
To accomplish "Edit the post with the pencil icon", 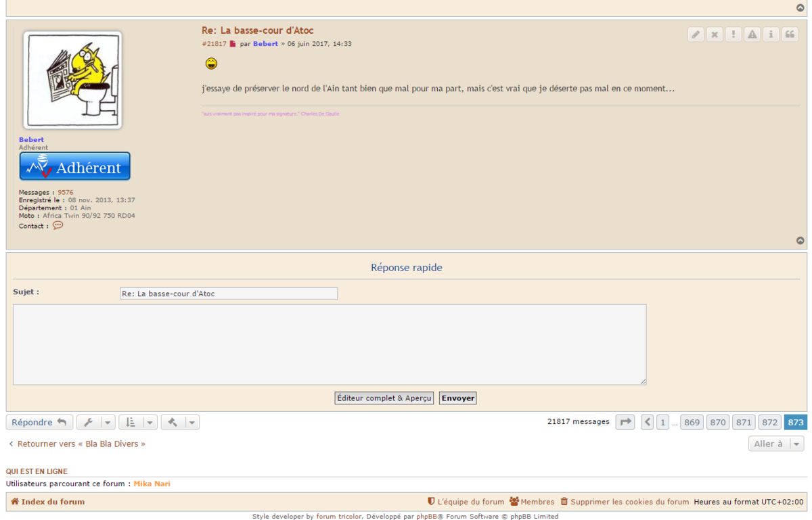I will [696, 34].
